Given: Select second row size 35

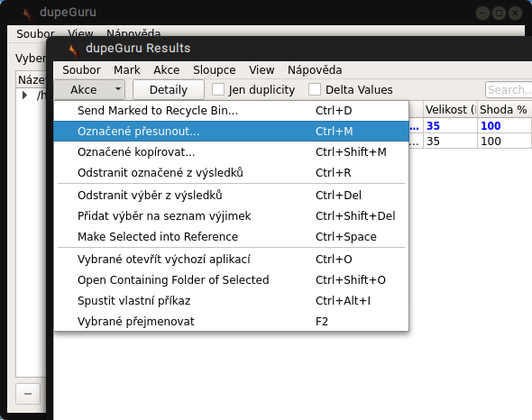Looking at the screenshot, I should (x=450, y=141).
